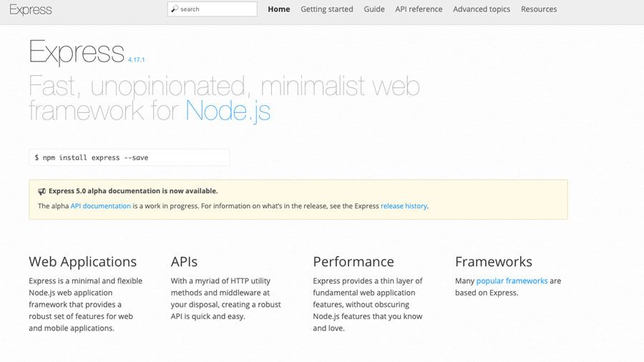Click the npm install express command box

coord(129,157)
